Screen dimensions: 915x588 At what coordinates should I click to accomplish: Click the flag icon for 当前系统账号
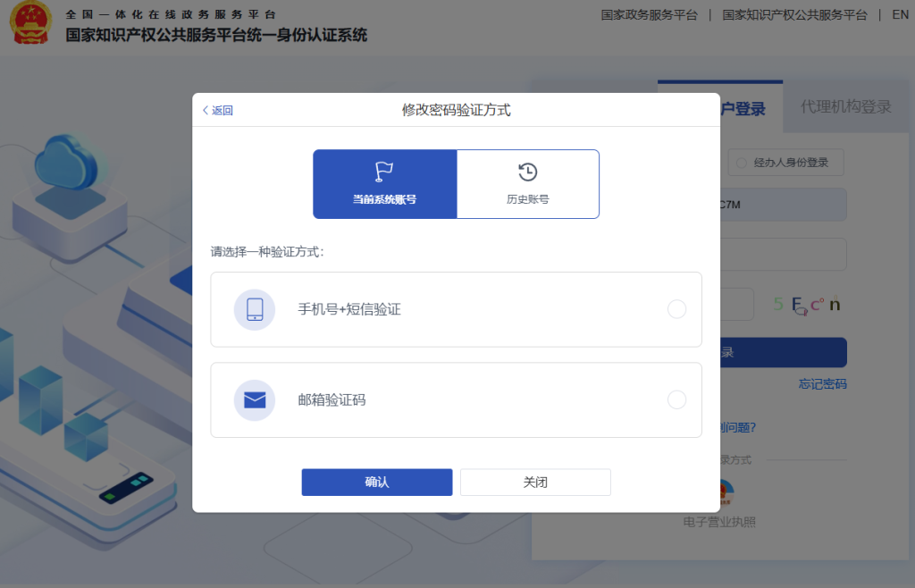tap(384, 172)
